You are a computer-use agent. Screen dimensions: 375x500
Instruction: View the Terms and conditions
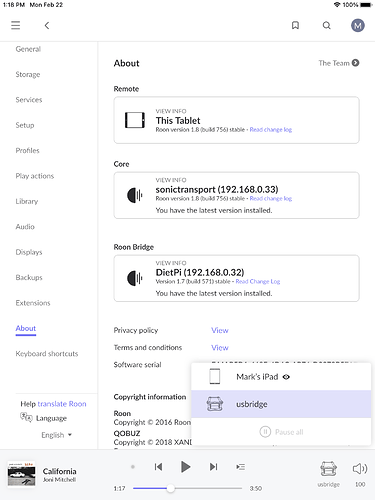(x=220, y=348)
